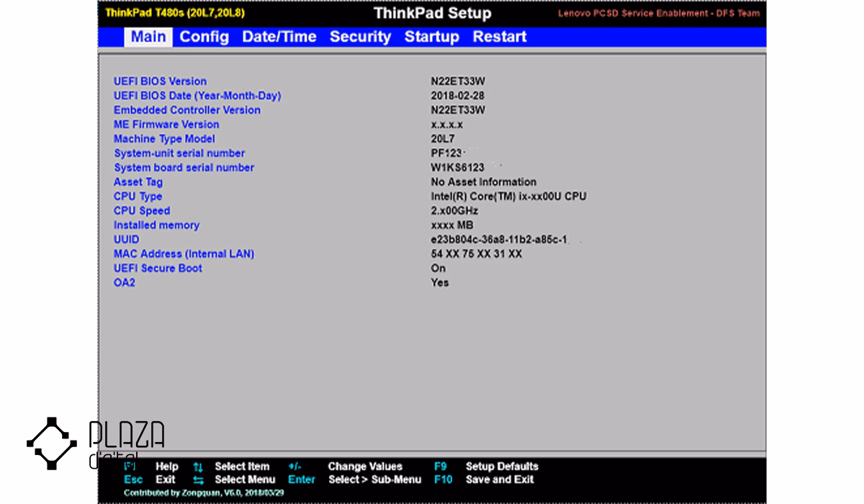Click the Esc Exit key hint
The width and height of the screenshot is (864, 504).
coord(150,480)
